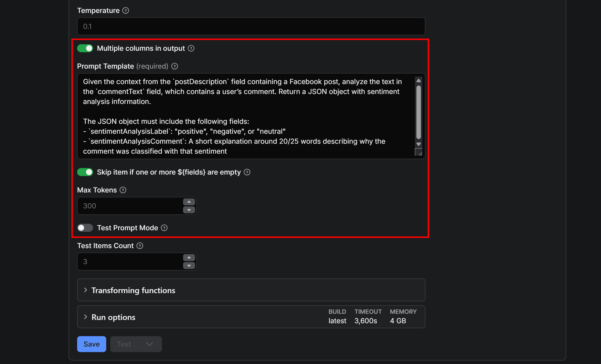
Task: Toggle off Skip item if fields empty
Action: 85,172
